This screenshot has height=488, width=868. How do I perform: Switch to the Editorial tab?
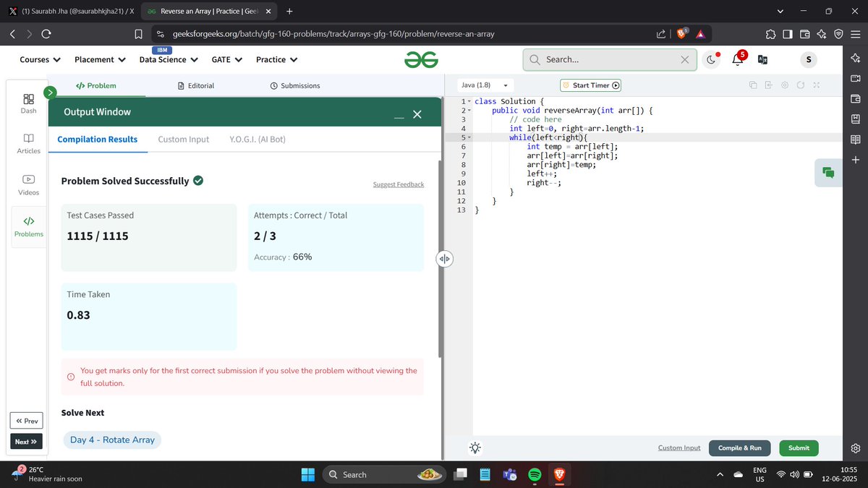(196, 85)
